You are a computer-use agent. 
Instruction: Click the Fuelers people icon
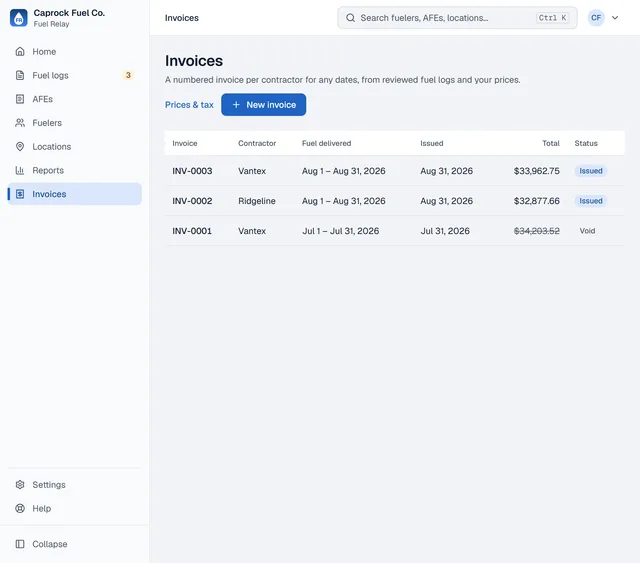coord(20,122)
